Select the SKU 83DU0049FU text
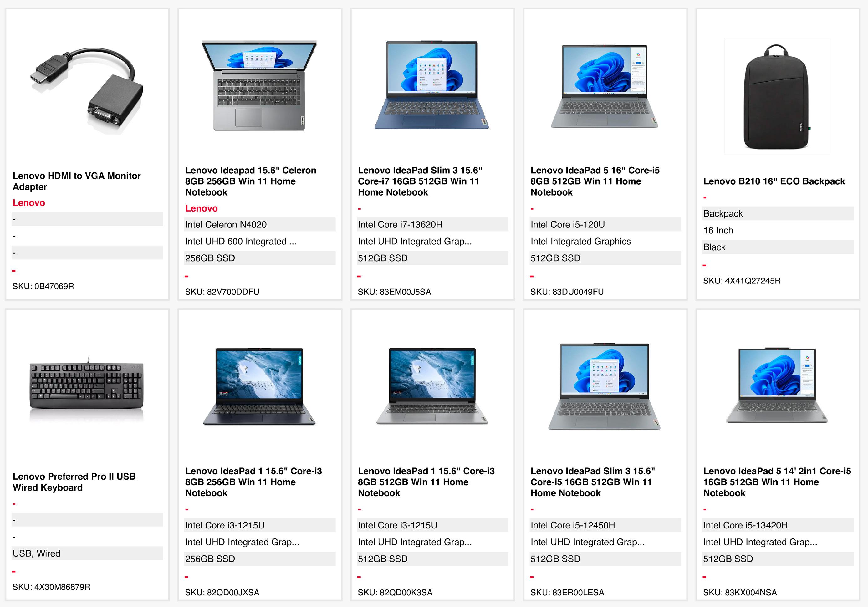 coord(567,292)
